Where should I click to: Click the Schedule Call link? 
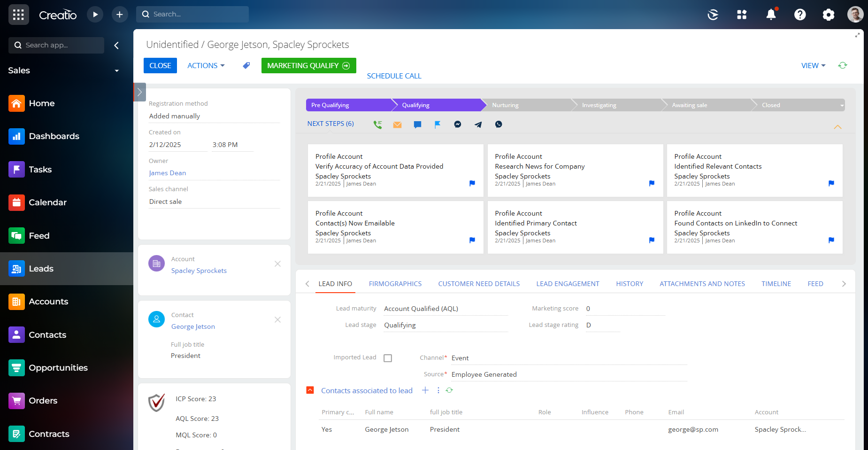(x=394, y=76)
